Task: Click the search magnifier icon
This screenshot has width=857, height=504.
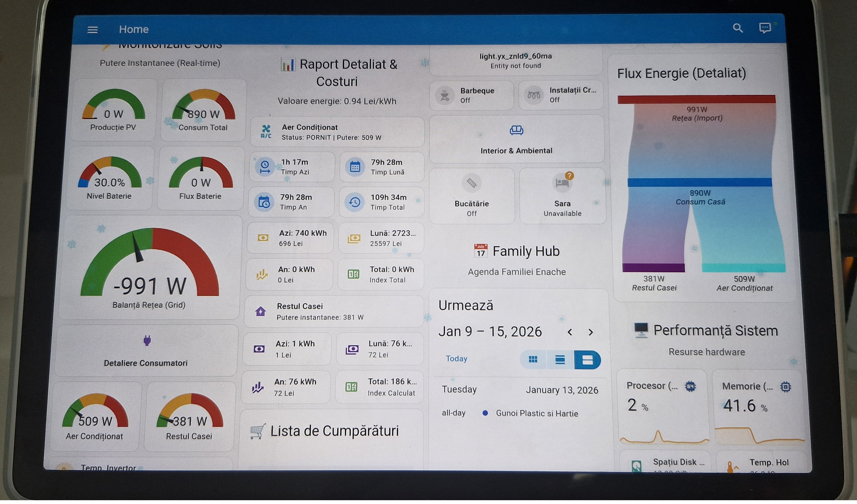Action: point(737,28)
